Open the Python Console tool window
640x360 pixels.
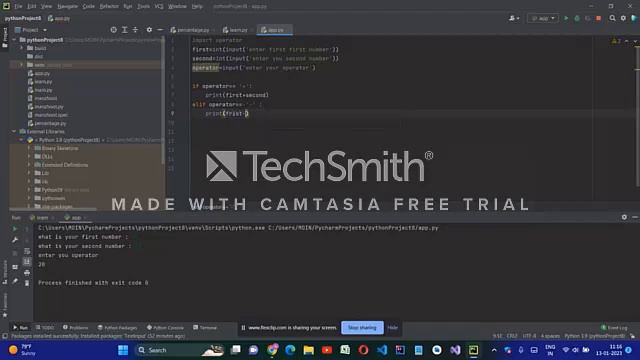point(165,328)
